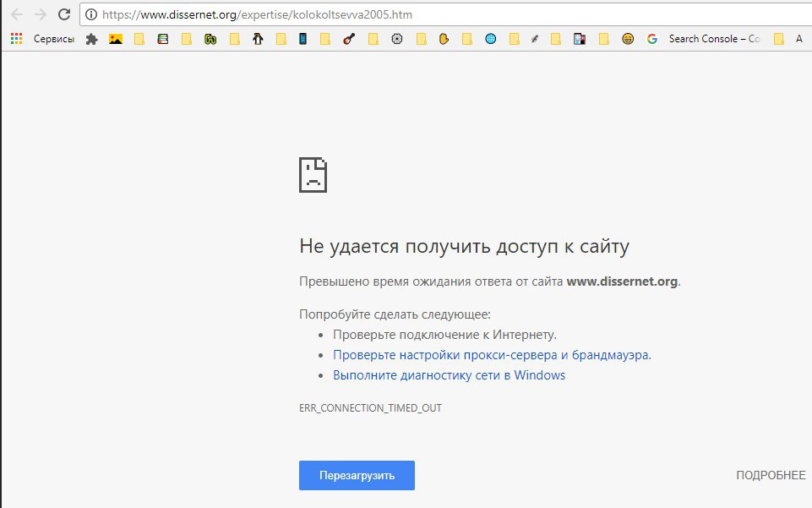812x508 pixels.
Task: Open Выполните диагностику сети в Windows link
Action: click(449, 375)
